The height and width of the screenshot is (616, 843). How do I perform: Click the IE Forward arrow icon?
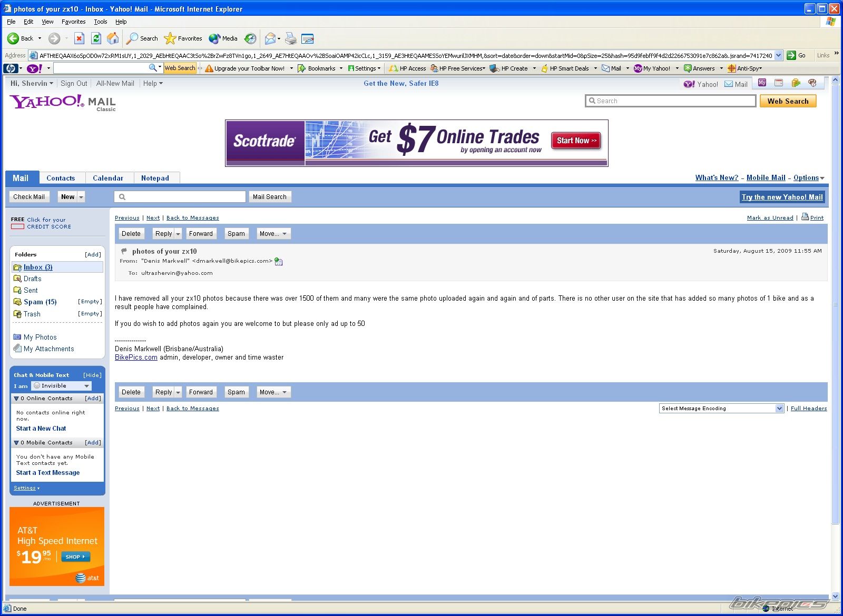click(x=54, y=38)
